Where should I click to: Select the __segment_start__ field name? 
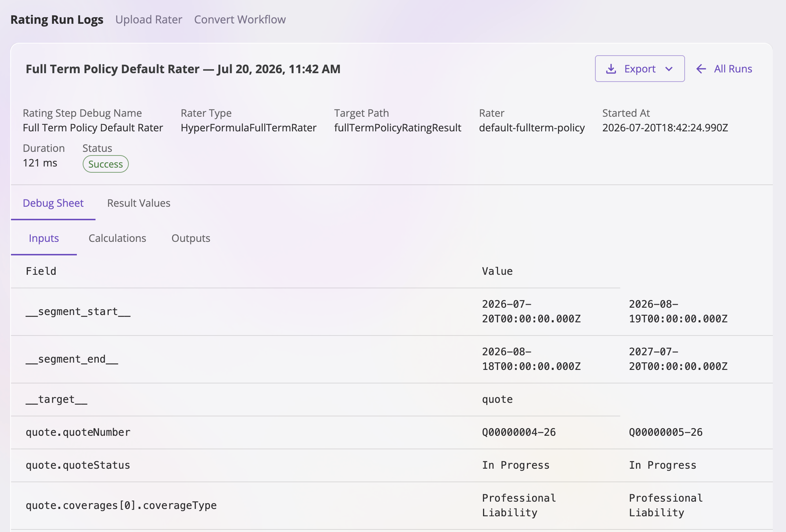tap(78, 311)
